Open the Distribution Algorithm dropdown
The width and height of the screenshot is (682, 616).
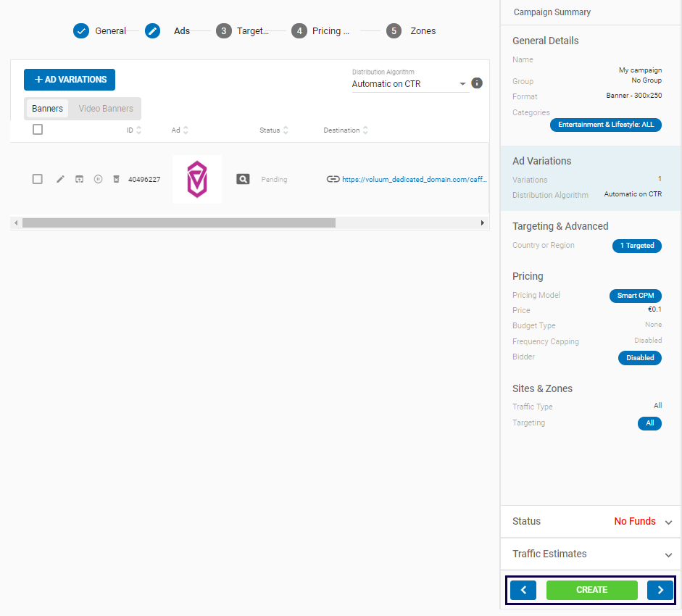(409, 84)
